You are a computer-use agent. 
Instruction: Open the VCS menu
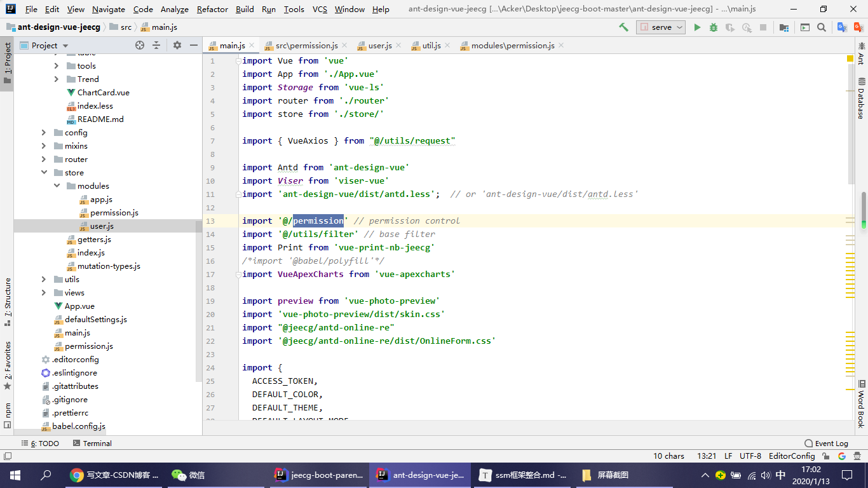[320, 9]
